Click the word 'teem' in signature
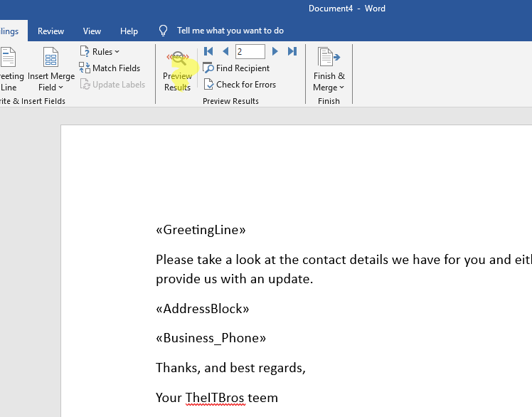 click(x=262, y=398)
